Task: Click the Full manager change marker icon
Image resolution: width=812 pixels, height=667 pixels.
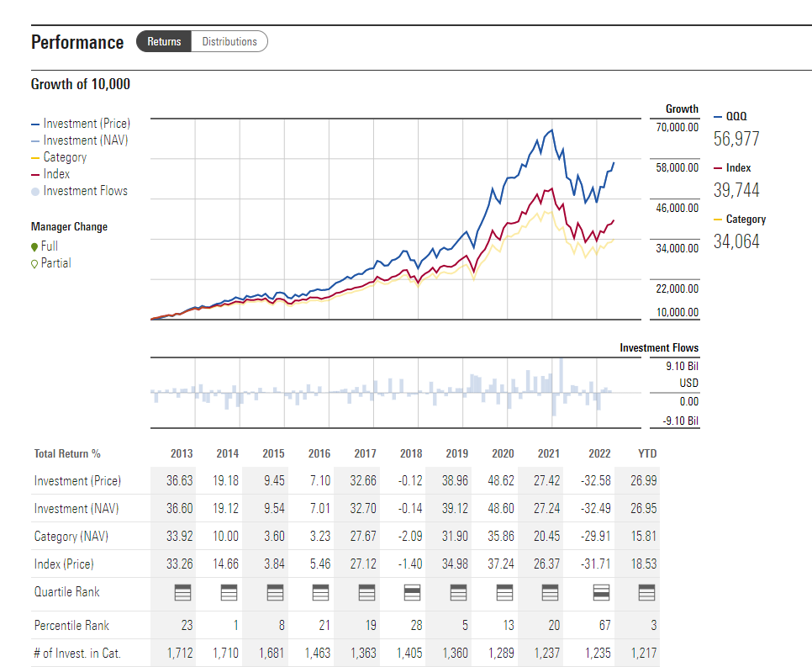Action: 34,246
